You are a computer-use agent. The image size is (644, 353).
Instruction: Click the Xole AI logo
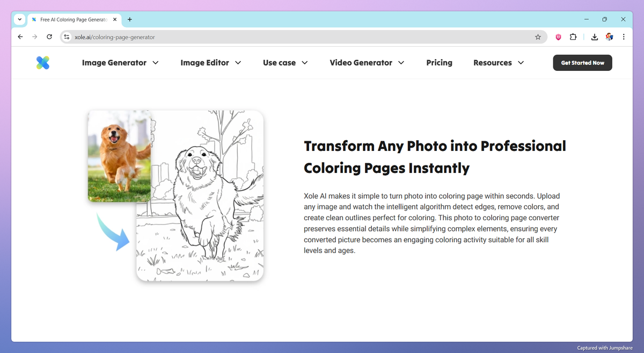click(43, 62)
